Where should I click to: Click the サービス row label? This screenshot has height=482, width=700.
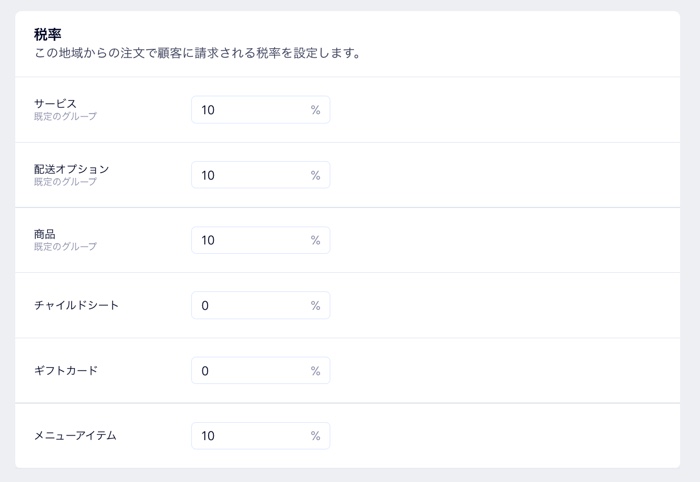[55, 104]
